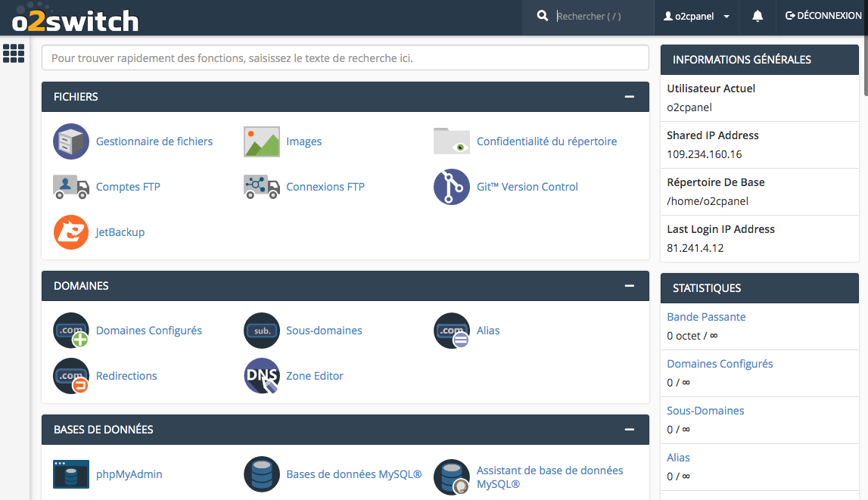Open the phpMyAdmin link

[129, 474]
